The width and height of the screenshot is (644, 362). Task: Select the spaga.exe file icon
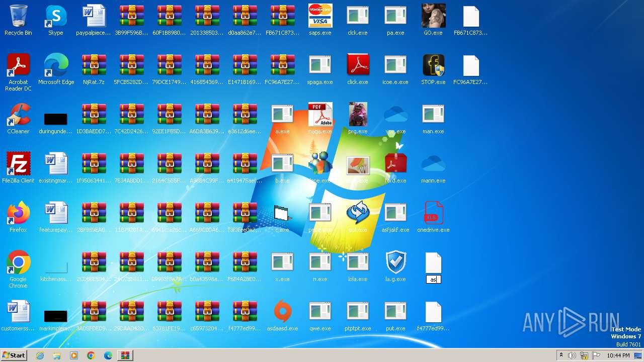pyautogui.click(x=320, y=69)
